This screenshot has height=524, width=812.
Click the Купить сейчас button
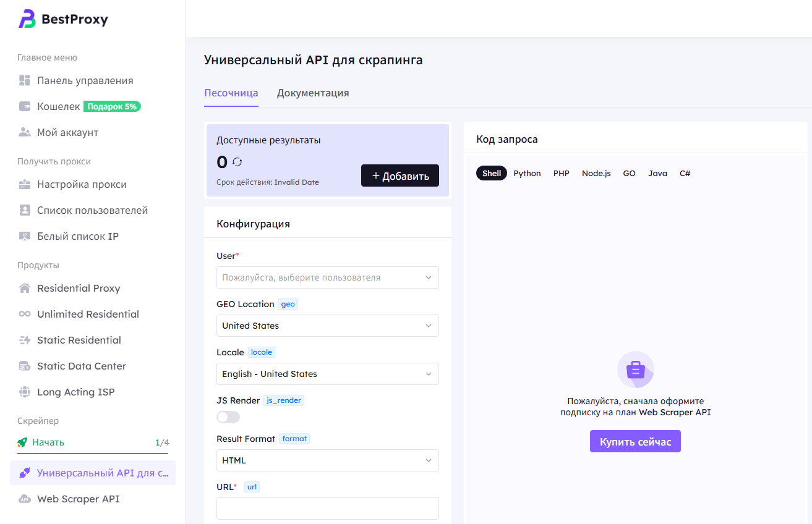(635, 442)
